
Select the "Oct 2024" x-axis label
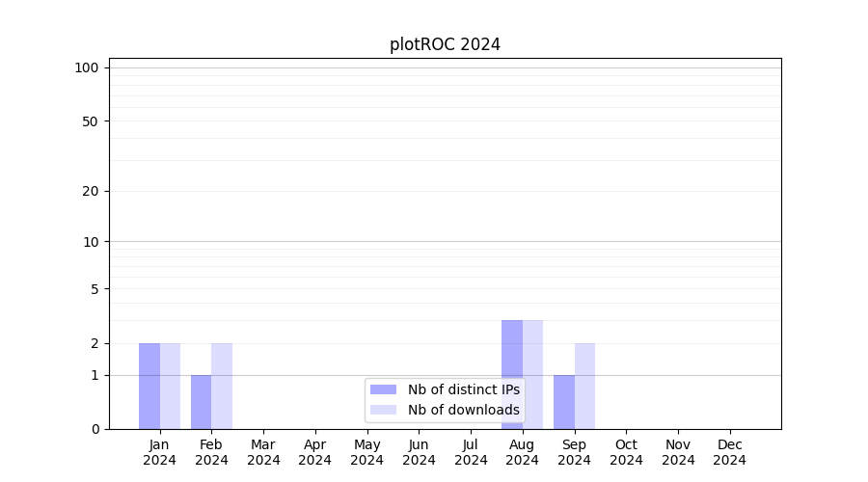[626, 452]
